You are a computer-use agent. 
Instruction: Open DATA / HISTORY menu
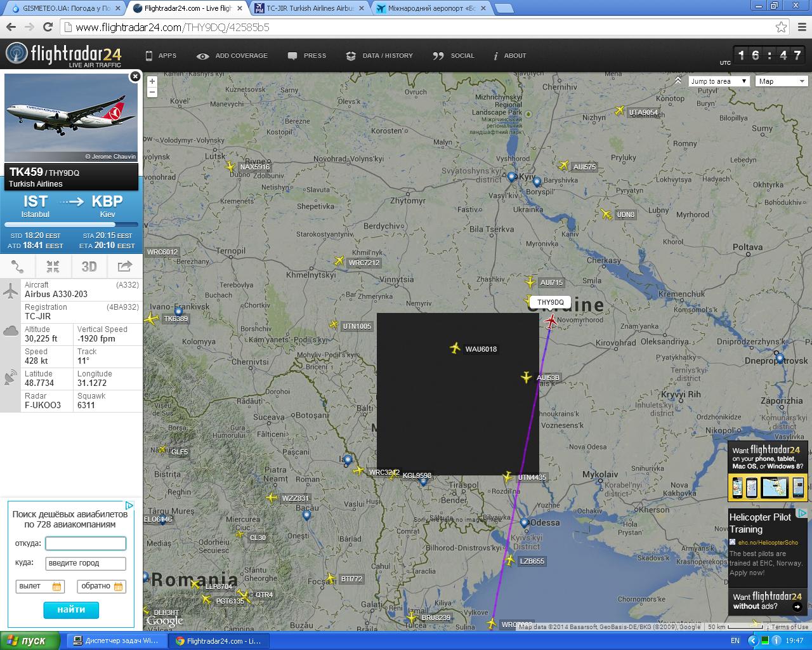(379, 56)
